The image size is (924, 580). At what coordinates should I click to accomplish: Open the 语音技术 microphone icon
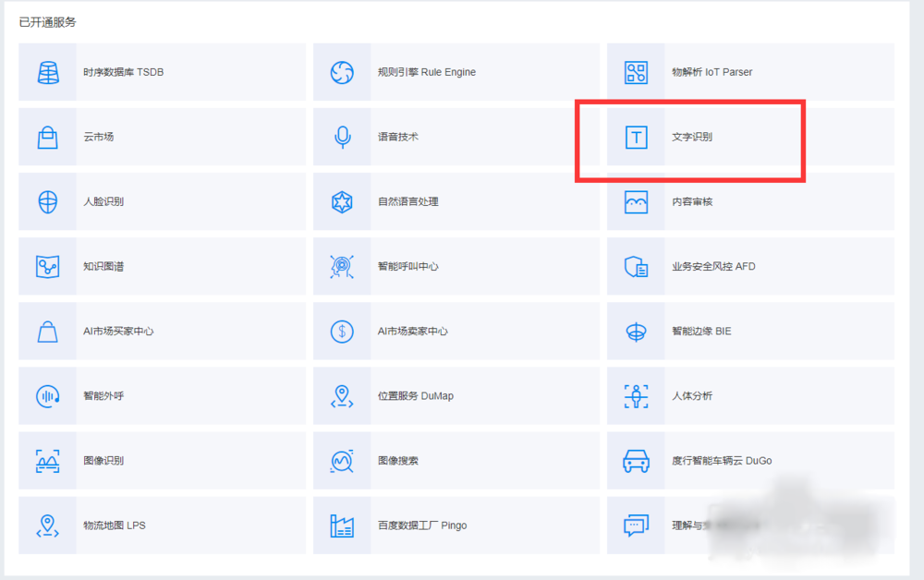342,137
